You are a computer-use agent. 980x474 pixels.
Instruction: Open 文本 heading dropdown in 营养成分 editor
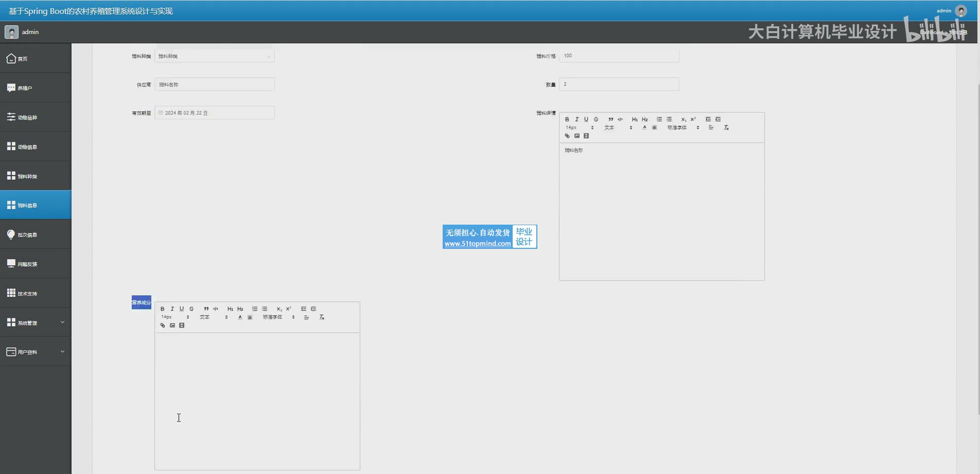(x=214, y=317)
